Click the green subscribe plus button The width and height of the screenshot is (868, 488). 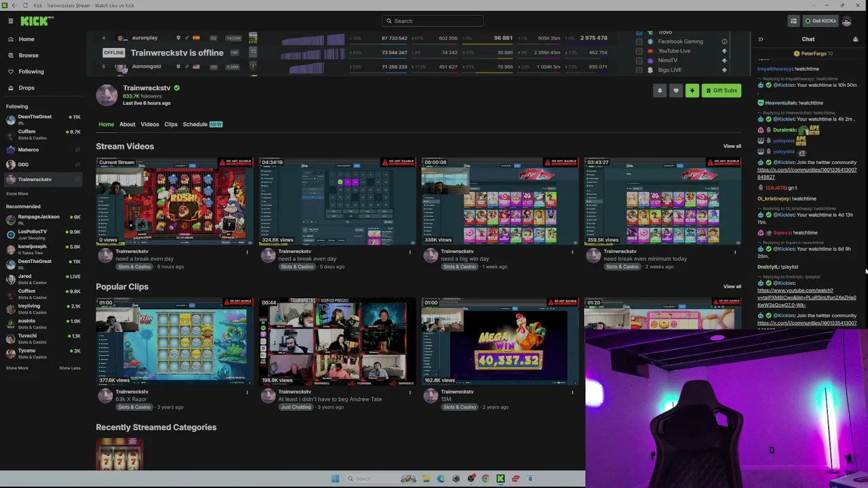click(x=692, y=91)
